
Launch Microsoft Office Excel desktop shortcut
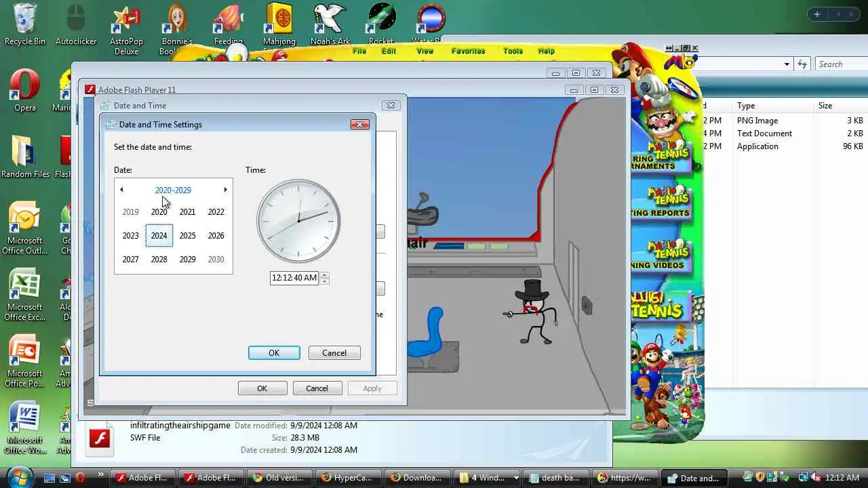(x=25, y=295)
